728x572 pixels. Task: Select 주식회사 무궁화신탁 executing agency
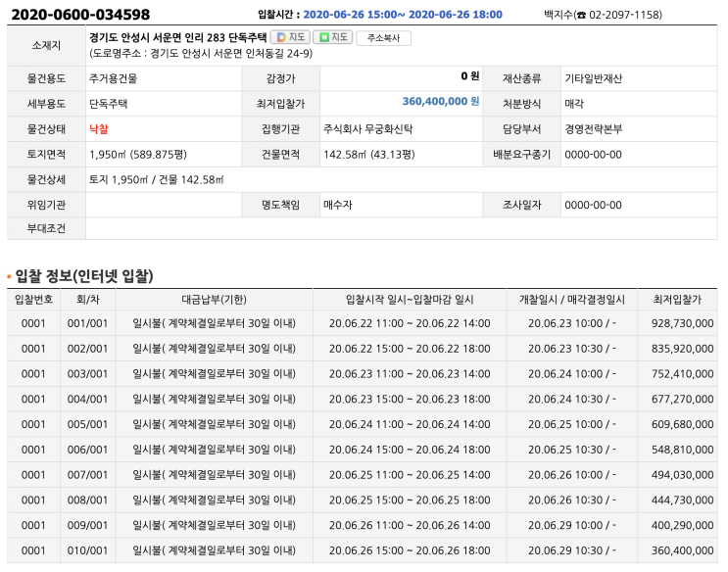pos(367,129)
